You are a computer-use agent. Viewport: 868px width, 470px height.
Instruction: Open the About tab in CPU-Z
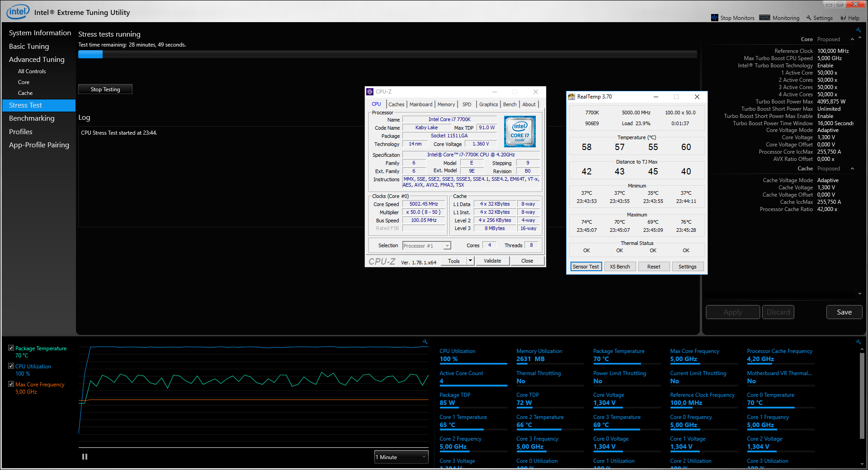coord(529,104)
